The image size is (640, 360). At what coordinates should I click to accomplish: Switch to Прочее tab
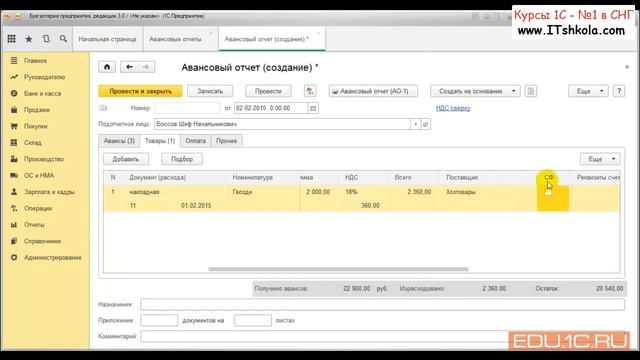227,141
